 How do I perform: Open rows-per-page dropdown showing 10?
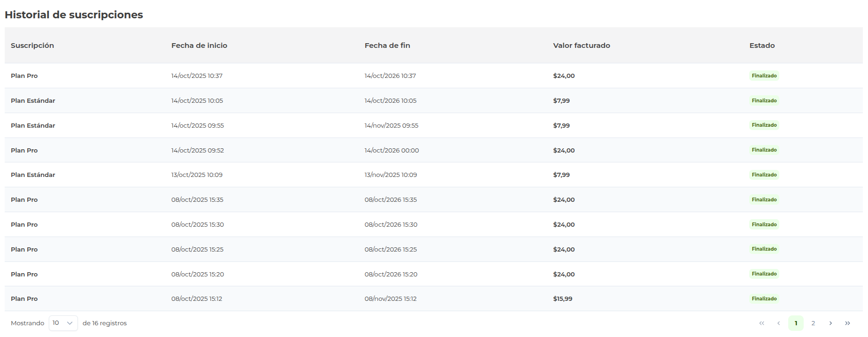click(63, 323)
